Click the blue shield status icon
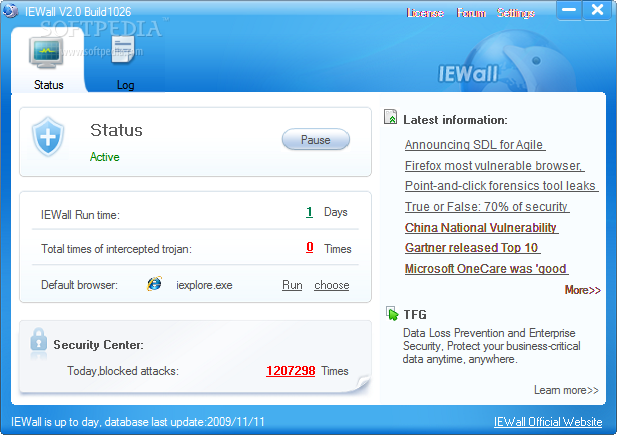The width and height of the screenshot is (617, 435). pyautogui.click(x=48, y=137)
